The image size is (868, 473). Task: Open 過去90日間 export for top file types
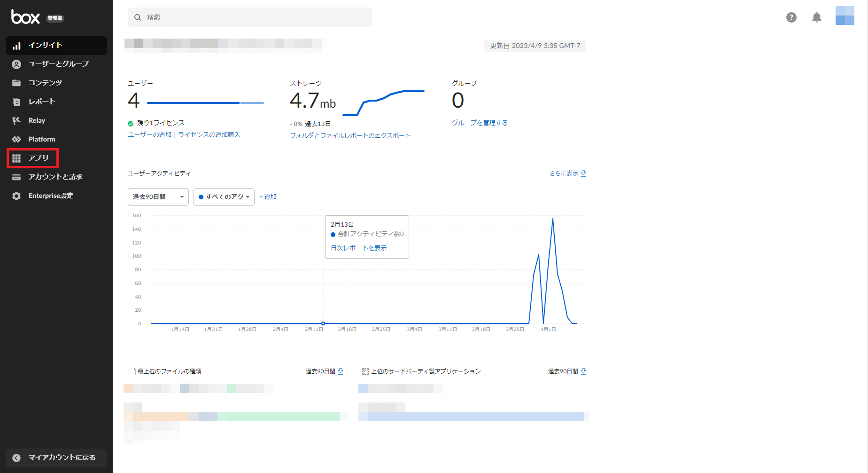[x=325, y=371]
